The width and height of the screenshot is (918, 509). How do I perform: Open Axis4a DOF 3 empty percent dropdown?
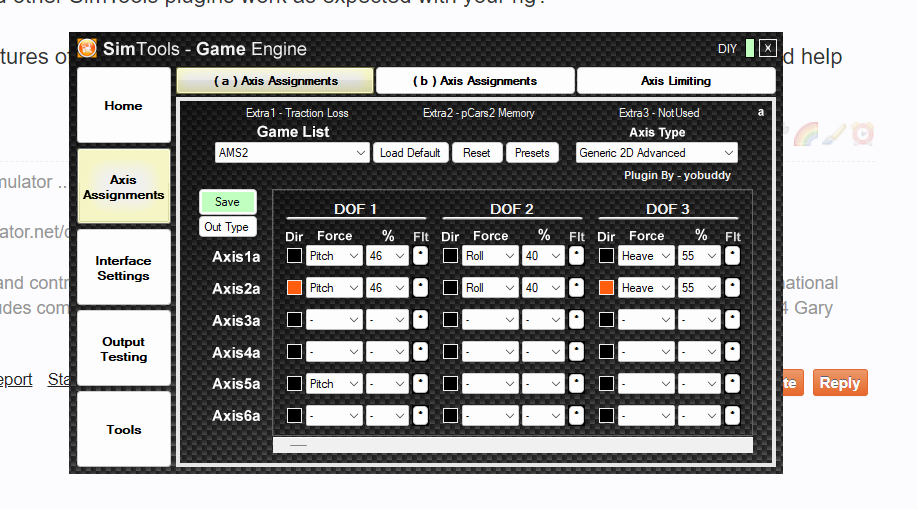coord(699,351)
